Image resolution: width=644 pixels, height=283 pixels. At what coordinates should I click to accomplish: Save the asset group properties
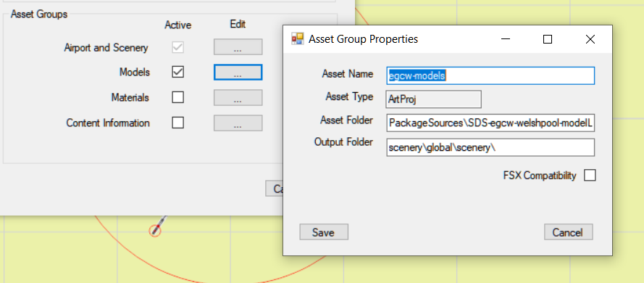click(x=324, y=232)
